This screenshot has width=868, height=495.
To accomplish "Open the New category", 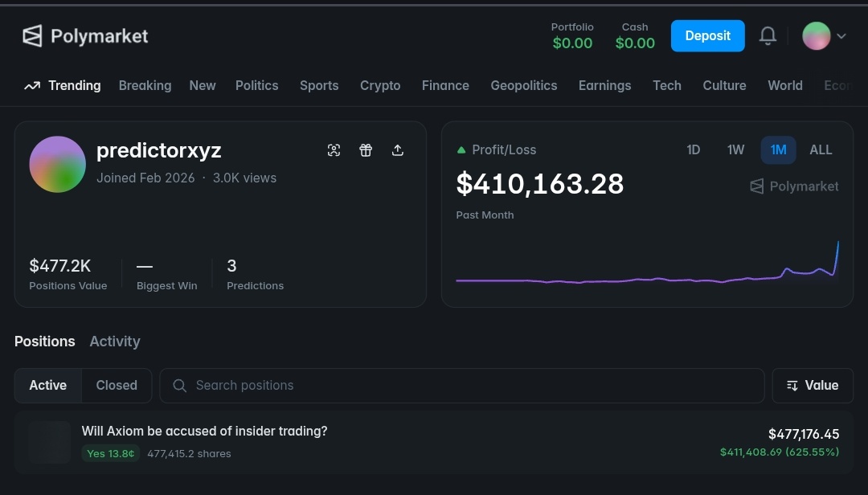I will [x=203, y=85].
